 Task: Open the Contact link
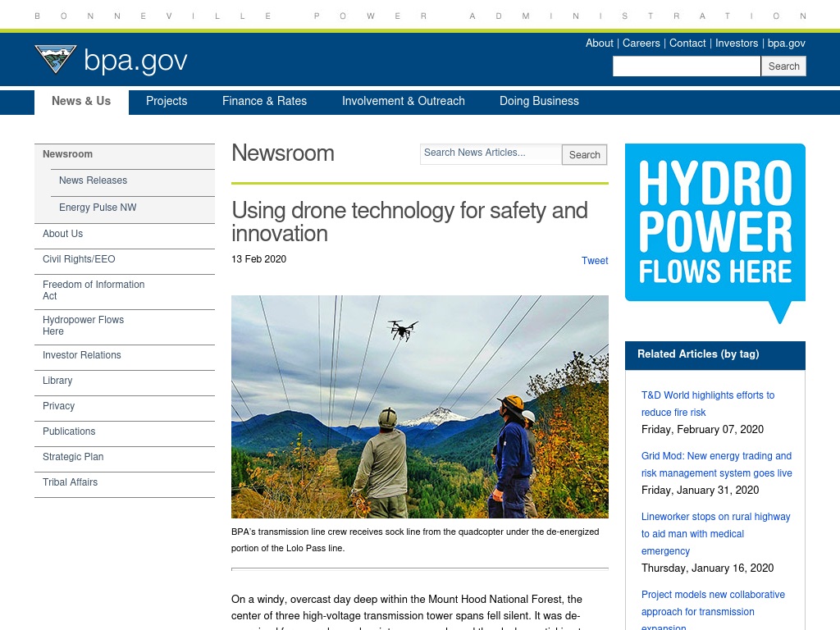(x=687, y=43)
